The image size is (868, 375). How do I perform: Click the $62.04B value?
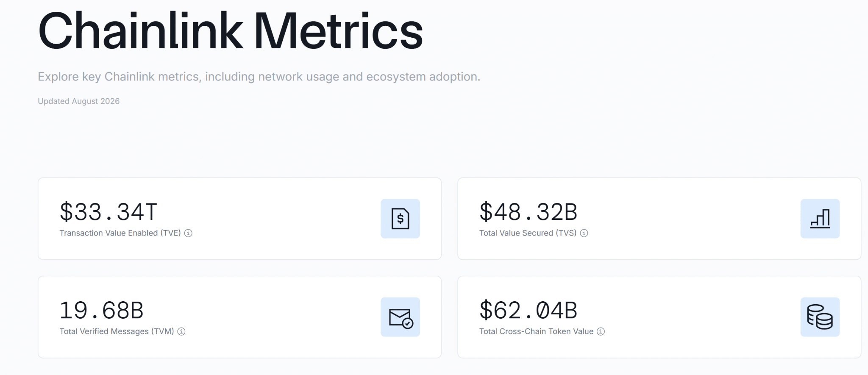click(x=528, y=310)
